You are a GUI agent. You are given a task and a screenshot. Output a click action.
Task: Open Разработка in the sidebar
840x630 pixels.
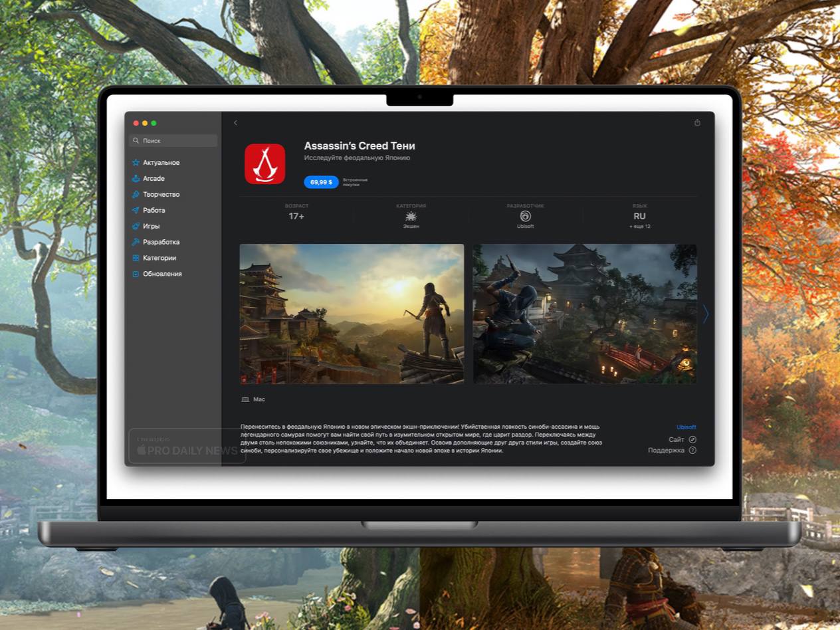point(161,243)
